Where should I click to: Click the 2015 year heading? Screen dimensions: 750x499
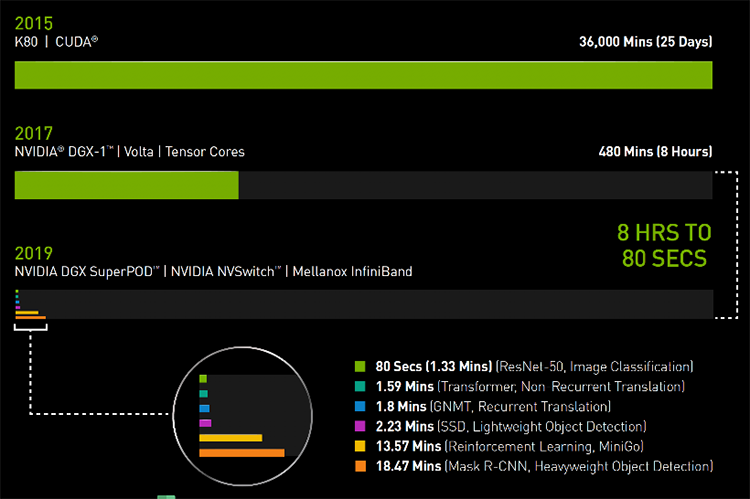33,23
